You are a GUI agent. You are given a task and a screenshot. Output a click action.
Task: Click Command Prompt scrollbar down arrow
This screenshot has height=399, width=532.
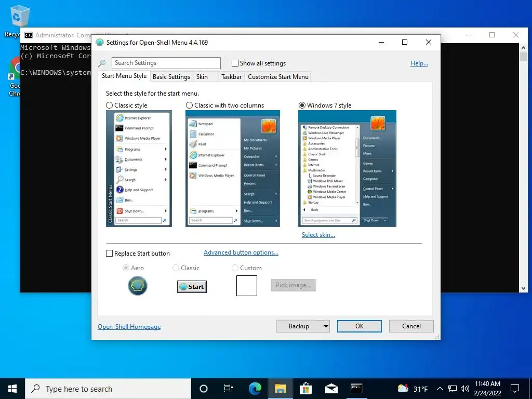click(x=523, y=288)
